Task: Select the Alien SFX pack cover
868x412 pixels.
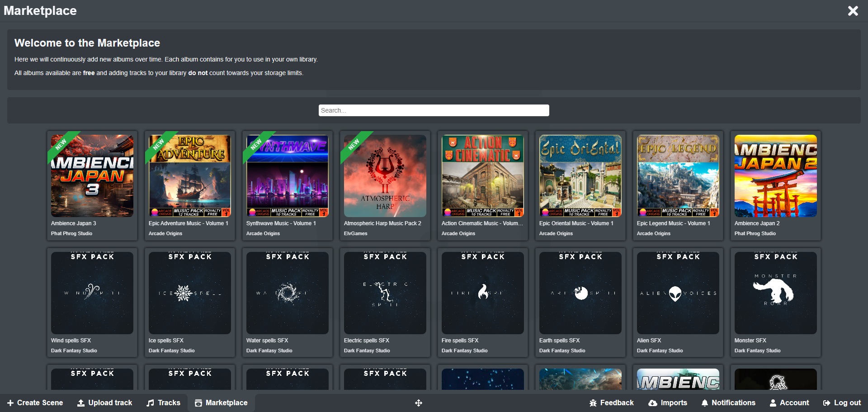Action: pos(678,293)
